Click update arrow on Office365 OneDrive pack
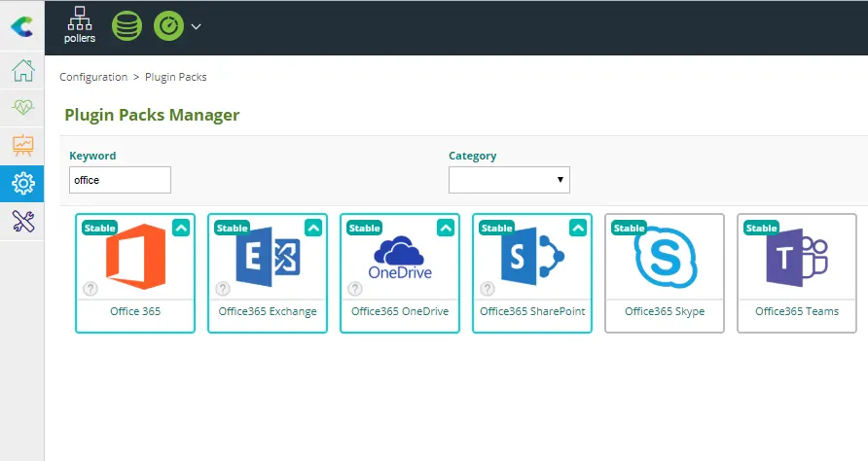Image resolution: width=868 pixels, height=461 pixels. (446, 228)
